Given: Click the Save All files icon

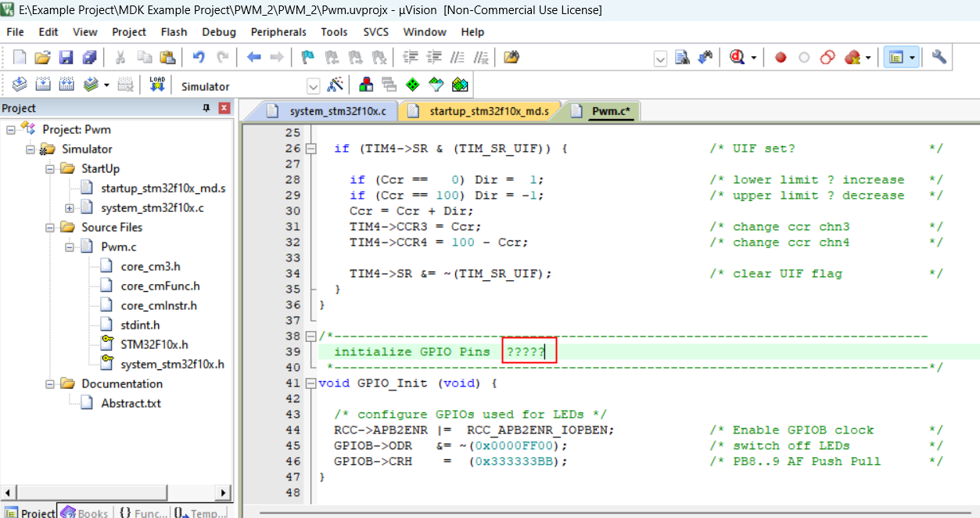Looking at the screenshot, I should pyautogui.click(x=90, y=57).
